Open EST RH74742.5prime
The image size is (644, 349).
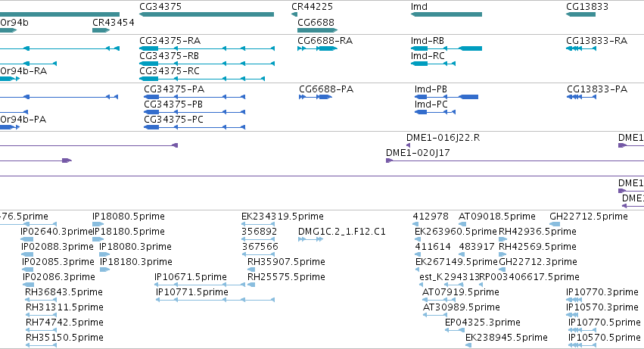click(x=64, y=323)
